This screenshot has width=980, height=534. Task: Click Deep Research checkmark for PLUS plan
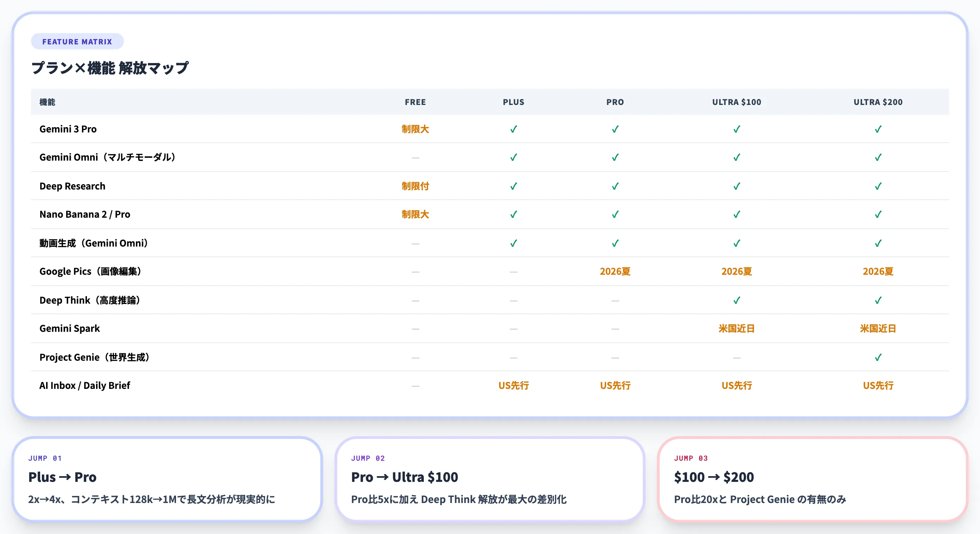click(514, 186)
